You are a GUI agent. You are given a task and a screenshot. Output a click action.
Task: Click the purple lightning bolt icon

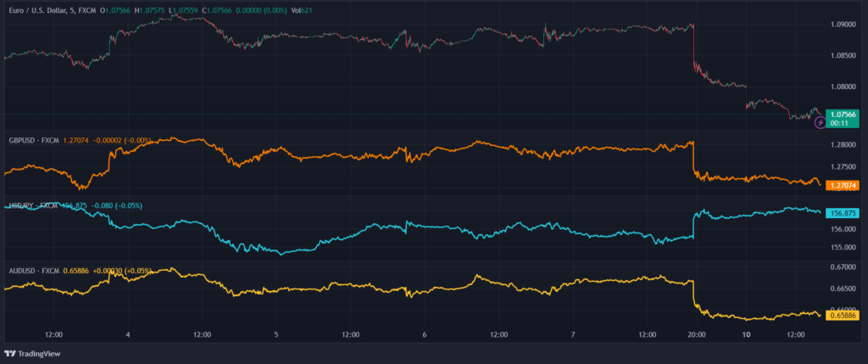[x=820, y=123]
